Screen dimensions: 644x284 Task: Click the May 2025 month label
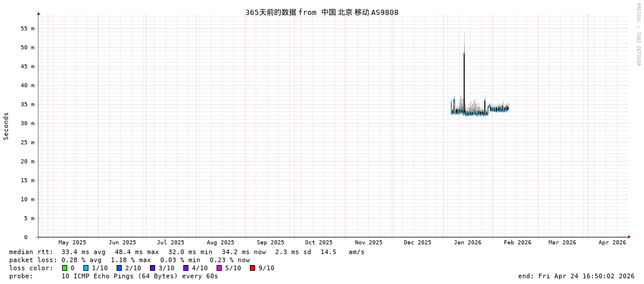(x=72, y=243)
